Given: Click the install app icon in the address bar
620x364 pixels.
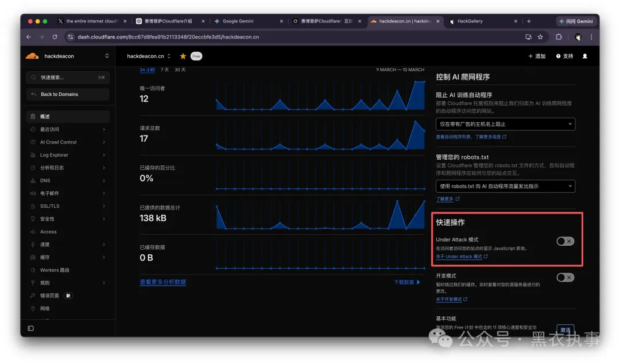Looking at the screenshot, I should [x=528, y=37].
